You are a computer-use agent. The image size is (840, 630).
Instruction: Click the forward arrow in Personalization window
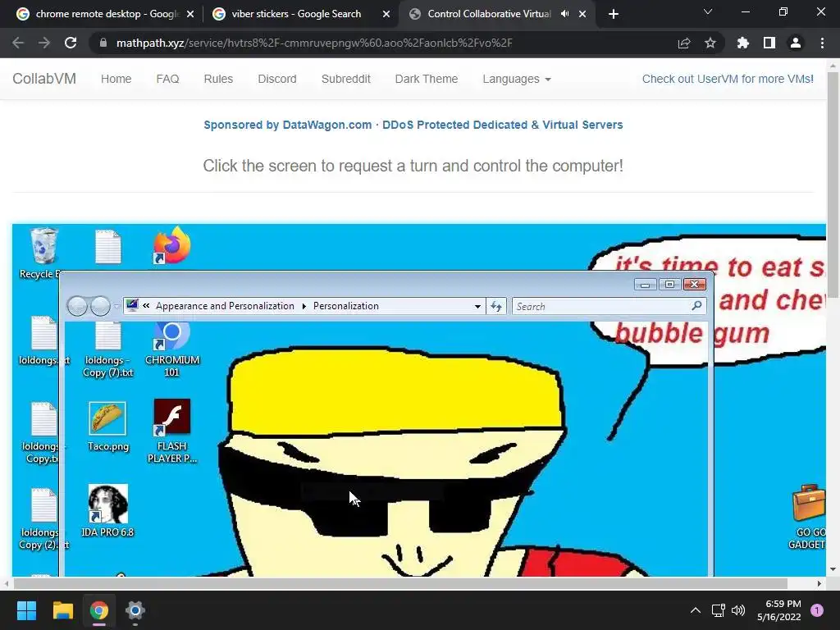click(x=100, y=306)
